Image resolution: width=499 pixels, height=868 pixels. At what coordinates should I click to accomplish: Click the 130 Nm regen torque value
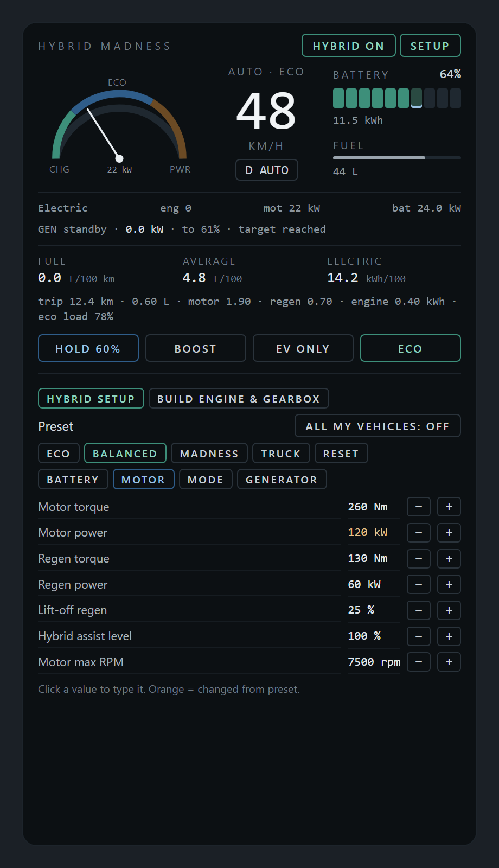[368, 559]
